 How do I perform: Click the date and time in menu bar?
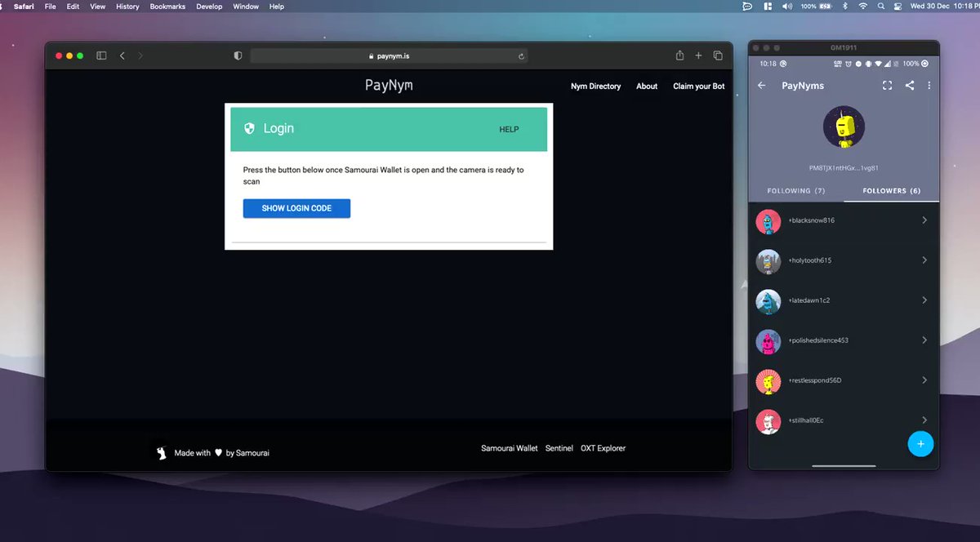[945, 6]
